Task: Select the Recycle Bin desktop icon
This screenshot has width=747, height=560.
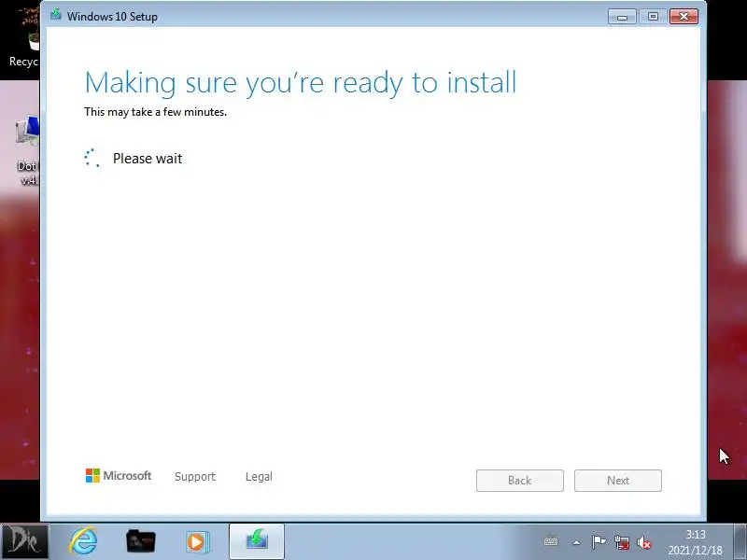Action: coord(25,39)
